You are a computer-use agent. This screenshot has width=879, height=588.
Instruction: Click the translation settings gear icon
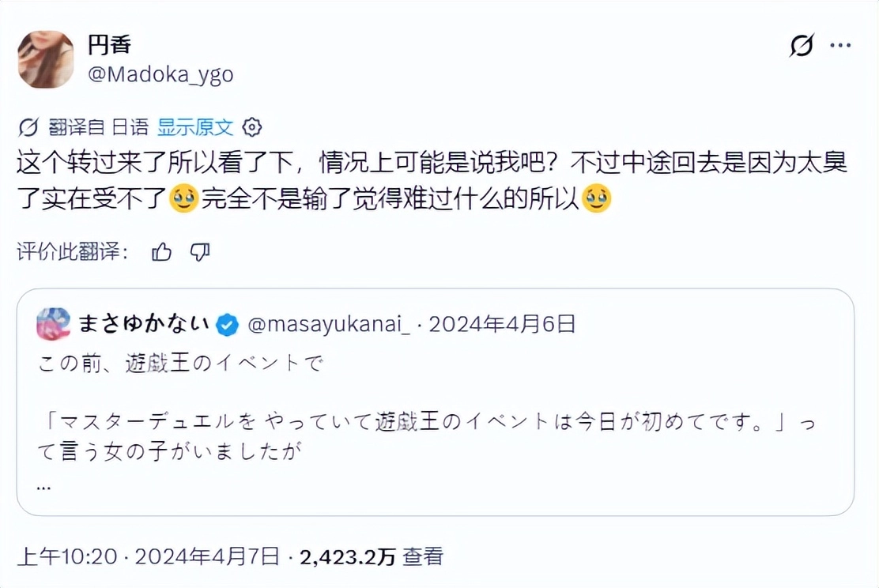252,127
